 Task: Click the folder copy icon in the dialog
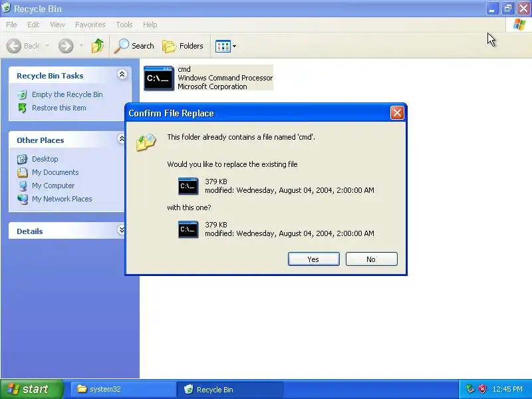coord(146,142)
